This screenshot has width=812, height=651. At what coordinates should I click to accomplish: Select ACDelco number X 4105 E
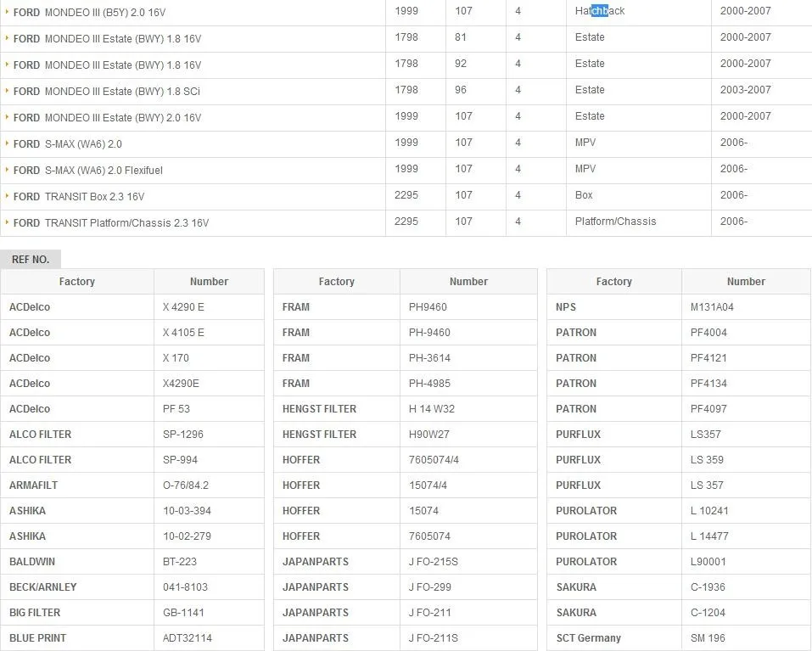183,333
